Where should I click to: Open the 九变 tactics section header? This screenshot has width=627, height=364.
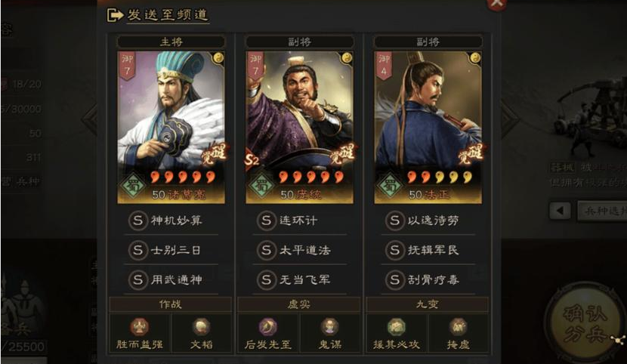coord(427,304)
